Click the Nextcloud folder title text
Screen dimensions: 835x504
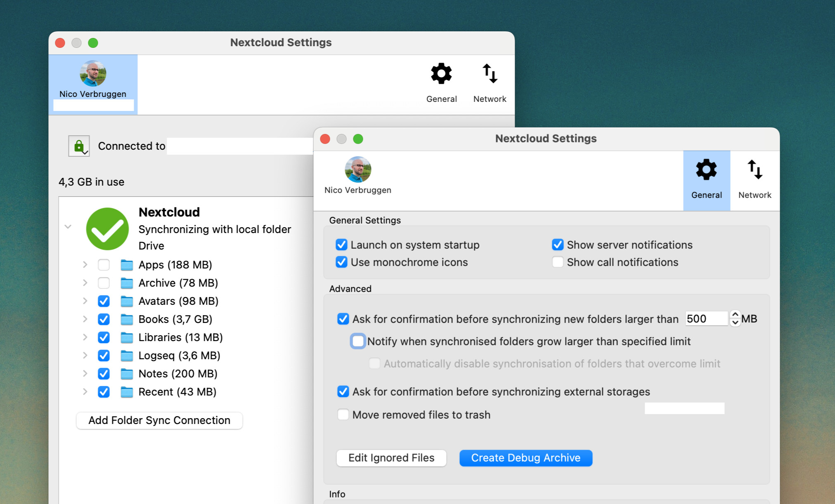point(169,212)
